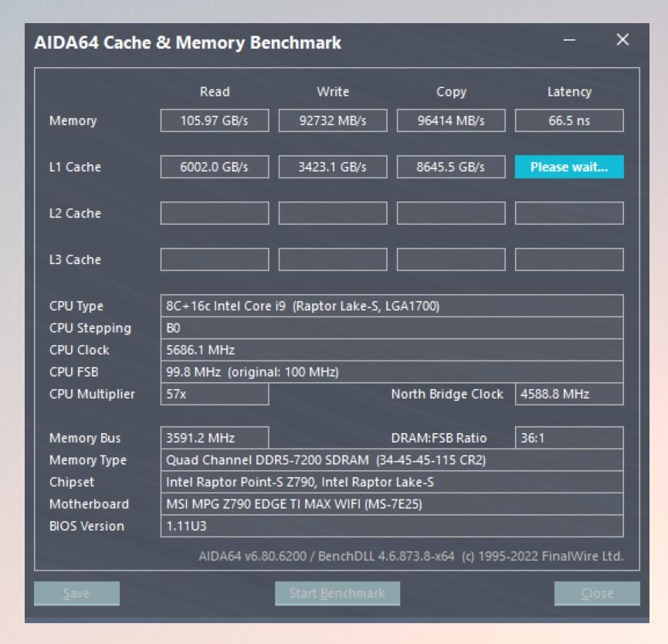This screenshot has width=668, height=644.
Task: Click the L2 Cache row label
Action: click(75, 213)
